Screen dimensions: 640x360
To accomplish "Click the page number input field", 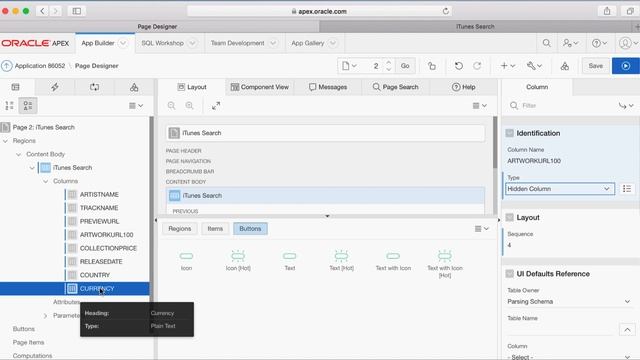I will (x=375, y=66).
